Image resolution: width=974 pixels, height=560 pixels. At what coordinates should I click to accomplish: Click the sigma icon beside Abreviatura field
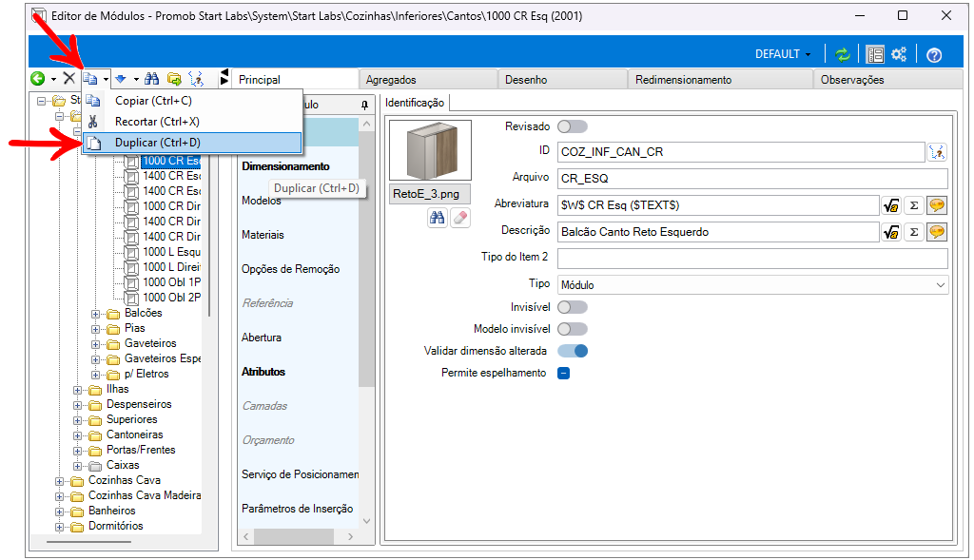click(913, 204)
